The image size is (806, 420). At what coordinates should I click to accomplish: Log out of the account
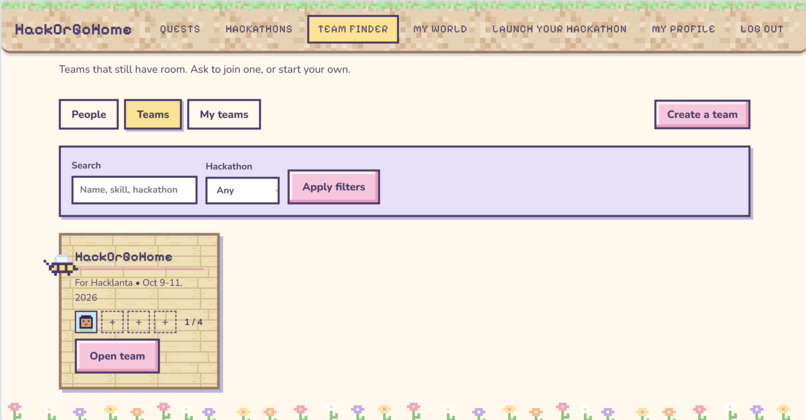point(761,29)
